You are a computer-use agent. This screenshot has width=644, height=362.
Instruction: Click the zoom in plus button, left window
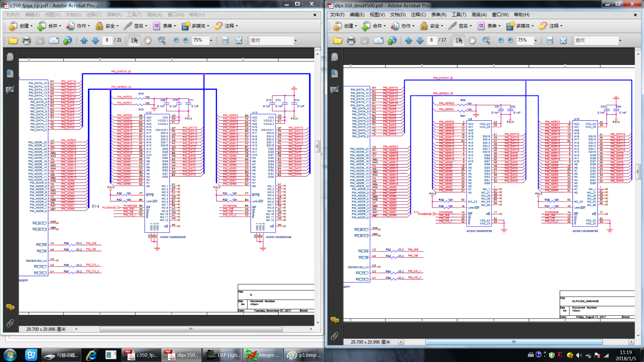[x=186, y=40]
